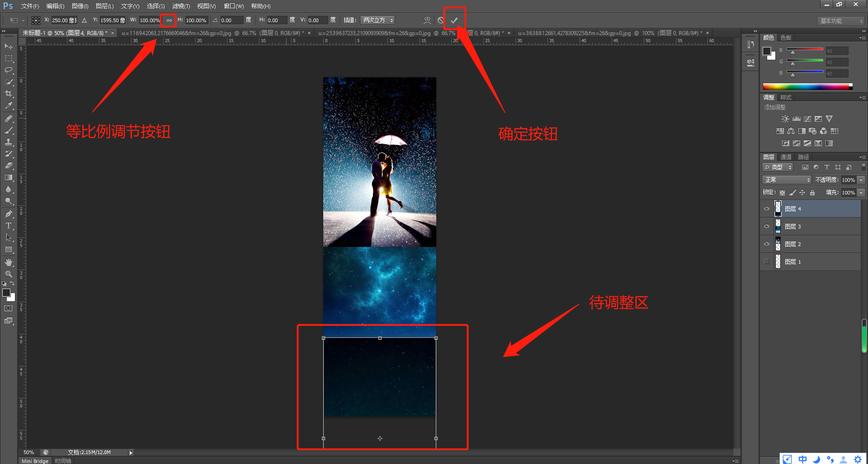Hide 图层 4 with its eye toggle

(x=766, y=208)
